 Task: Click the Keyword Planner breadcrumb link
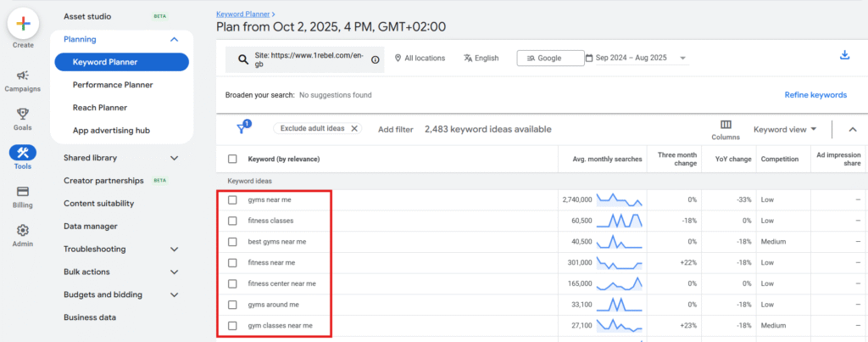pos(242,14)
